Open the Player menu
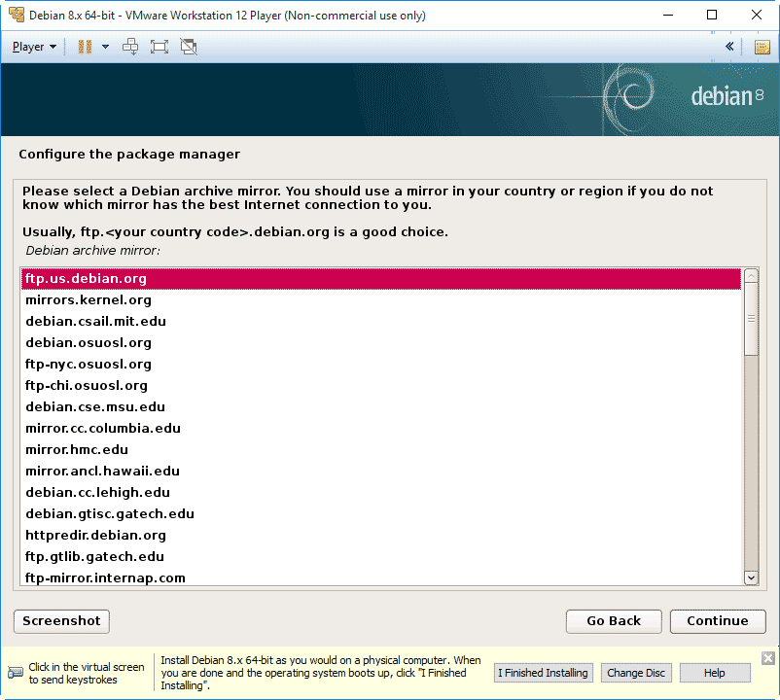The height and width of the screenshot is (700, 780). coord(34,47)
